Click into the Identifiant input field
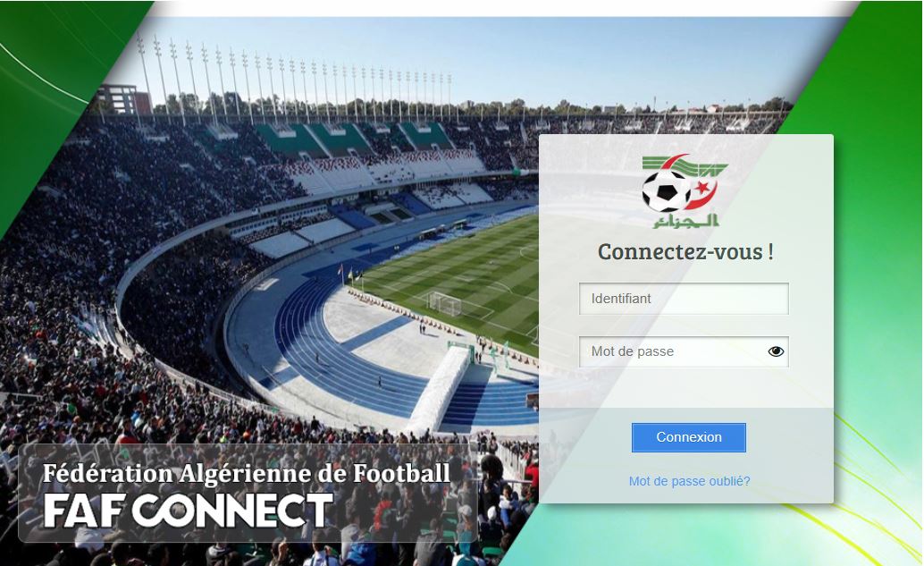 tap(684, 299)
